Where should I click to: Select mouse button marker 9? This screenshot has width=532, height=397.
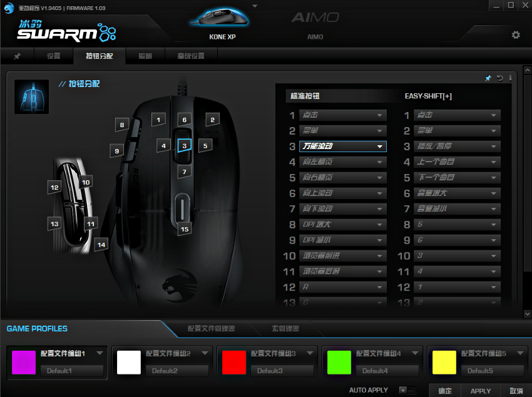pos(116,151)
